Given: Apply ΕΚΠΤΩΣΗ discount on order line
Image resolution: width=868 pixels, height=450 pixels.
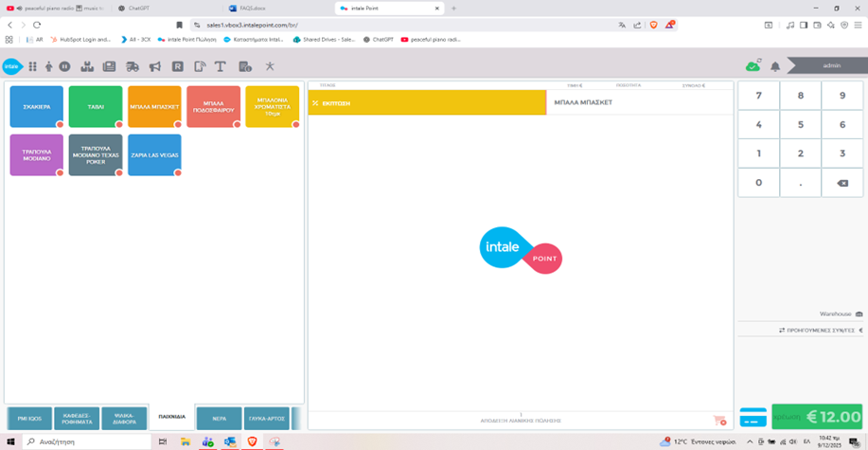Looking at the screenshot, I should (427, 102).
